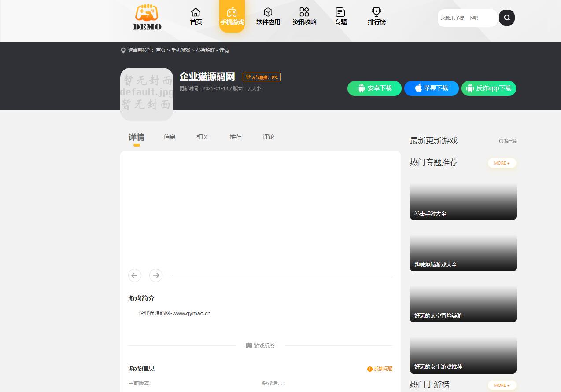Select the 排行榜 rankings trophy icon
The image size is (561, 392).
(376, 13)
